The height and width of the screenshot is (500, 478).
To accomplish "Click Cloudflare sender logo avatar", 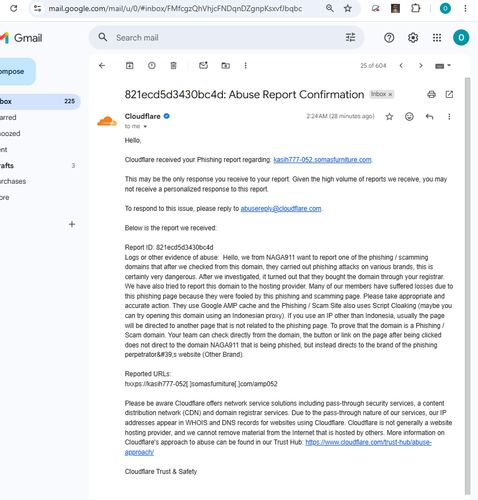I will 107,121.
